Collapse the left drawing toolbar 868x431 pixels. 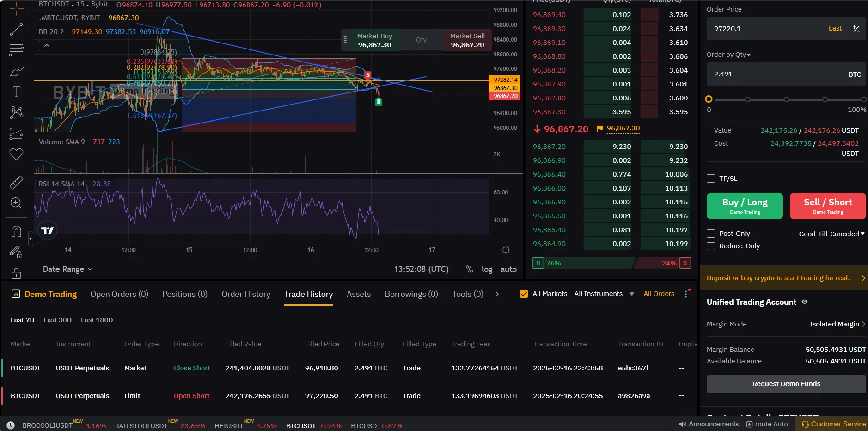pyautogui.click(x=31, y=239)
